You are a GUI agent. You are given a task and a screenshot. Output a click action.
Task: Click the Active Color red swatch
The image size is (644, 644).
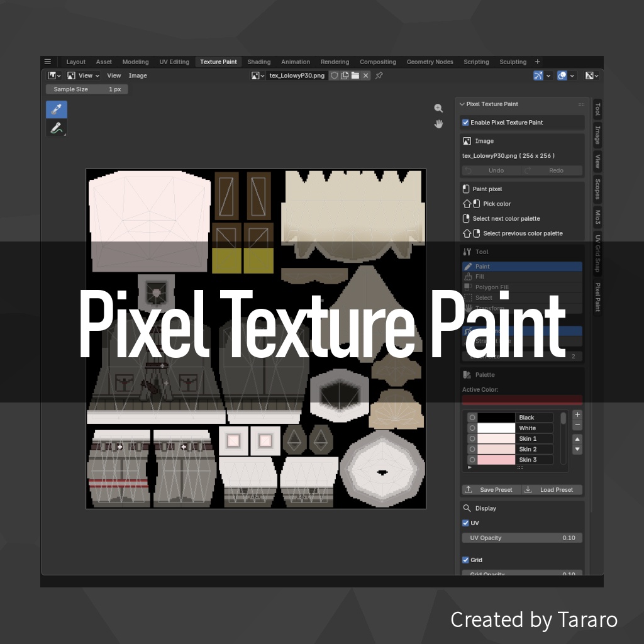pyautogui.click(x=522, y=399)
